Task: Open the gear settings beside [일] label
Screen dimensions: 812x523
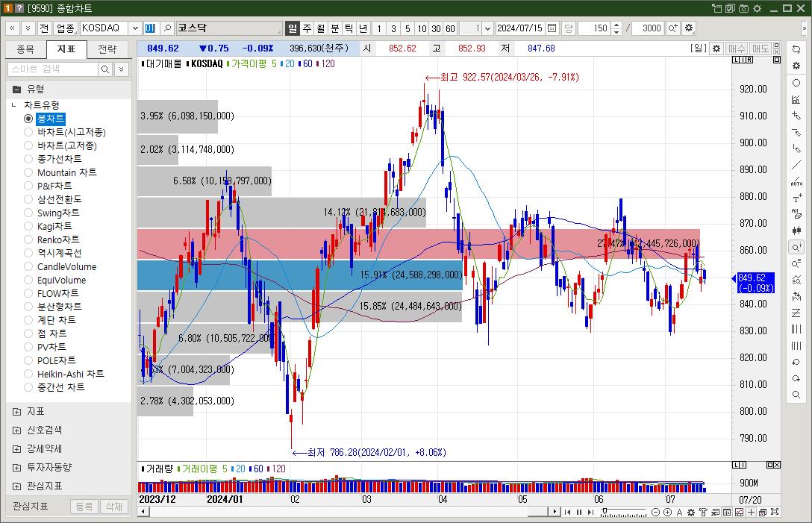Action: 716,48
